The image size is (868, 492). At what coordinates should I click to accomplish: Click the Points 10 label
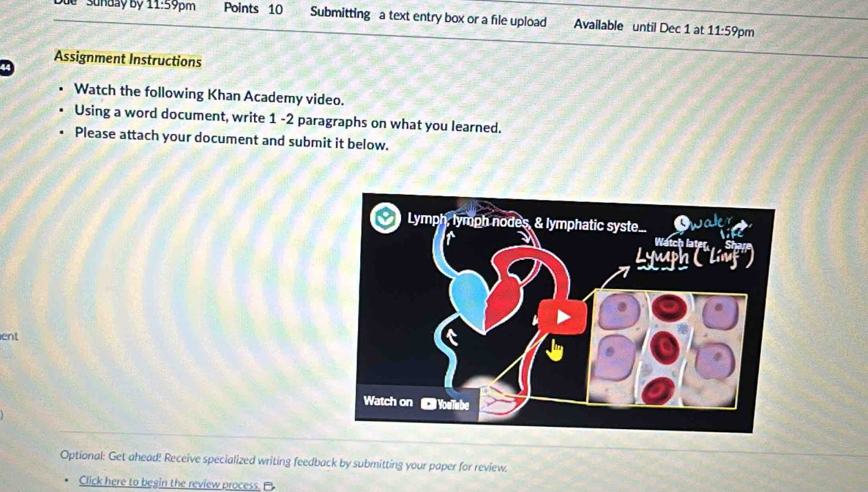(253, 9)
